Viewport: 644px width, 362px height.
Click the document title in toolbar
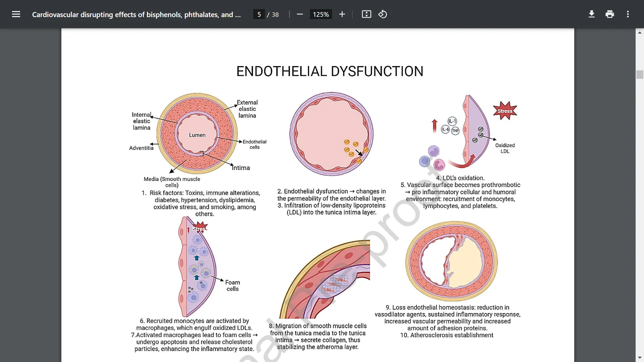(x=136, y=14)
